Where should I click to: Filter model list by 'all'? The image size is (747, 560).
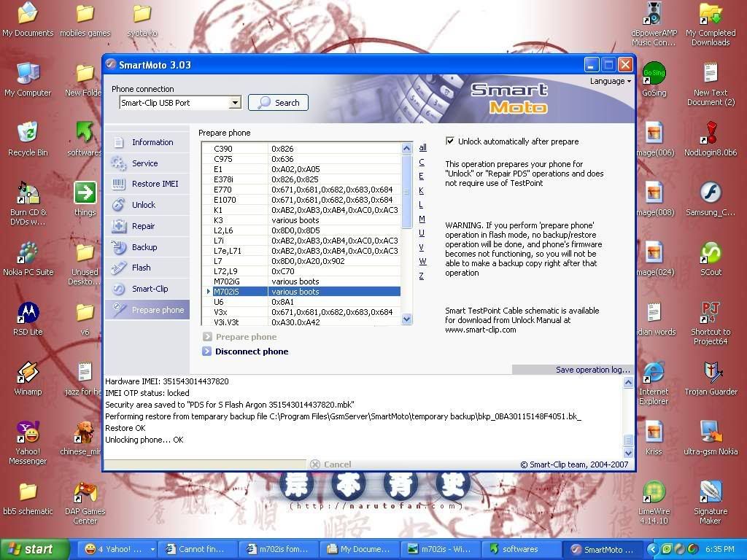(422, 147)
